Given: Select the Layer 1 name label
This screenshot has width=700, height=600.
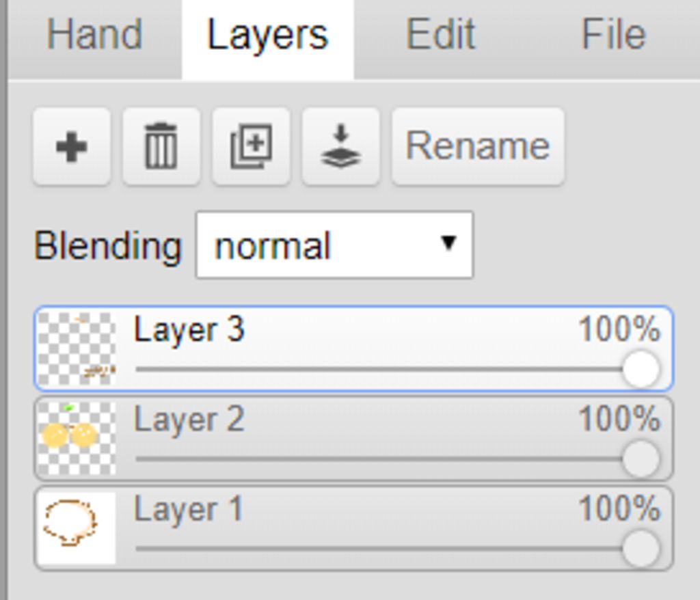Looking at the screenshot, I should [x=189, y=509].
